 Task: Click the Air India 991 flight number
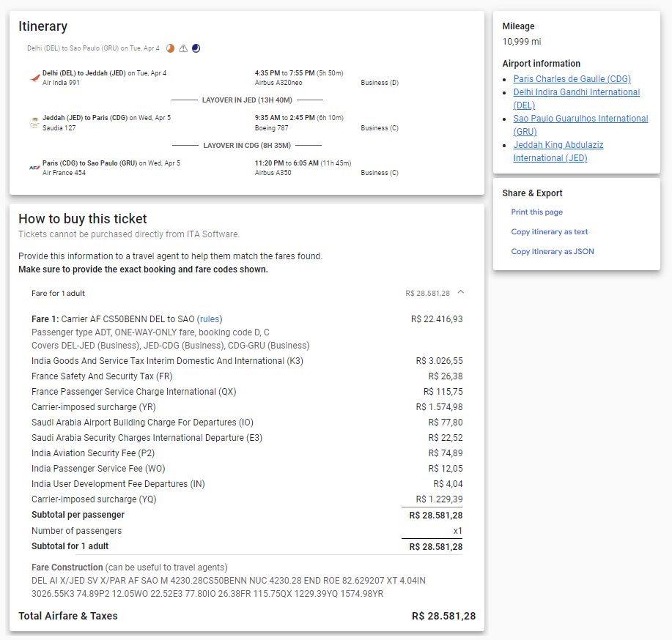61,83
